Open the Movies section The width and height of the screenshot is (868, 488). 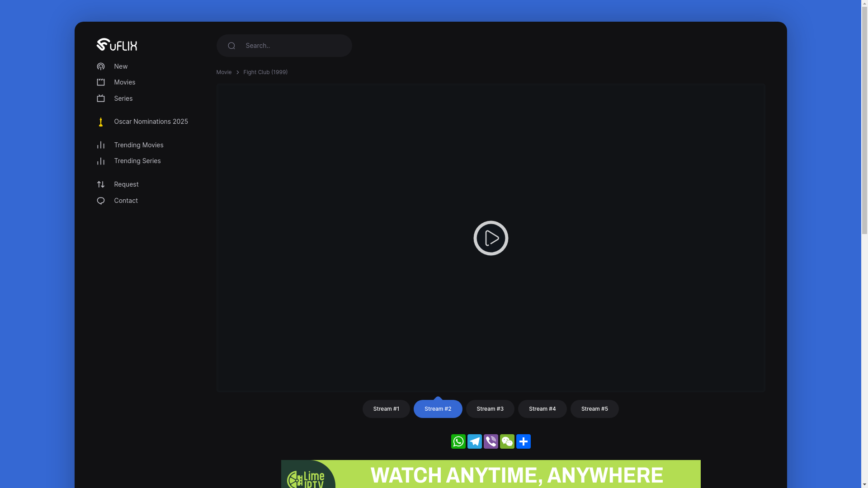(125, 82)
